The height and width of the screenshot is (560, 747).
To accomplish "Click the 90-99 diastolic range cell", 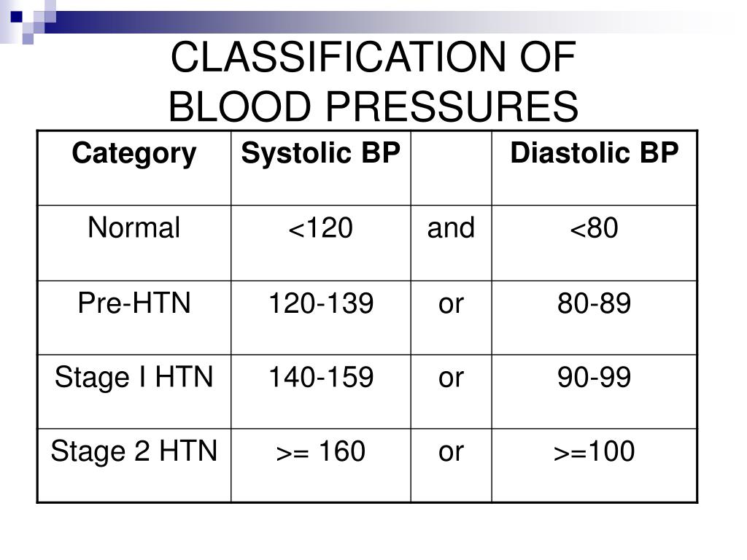I will pos(594,392).
